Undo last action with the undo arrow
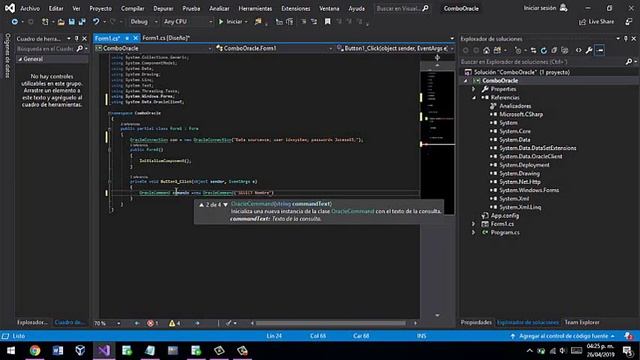Screen dimensions: 640x360 tap(96, 22)
